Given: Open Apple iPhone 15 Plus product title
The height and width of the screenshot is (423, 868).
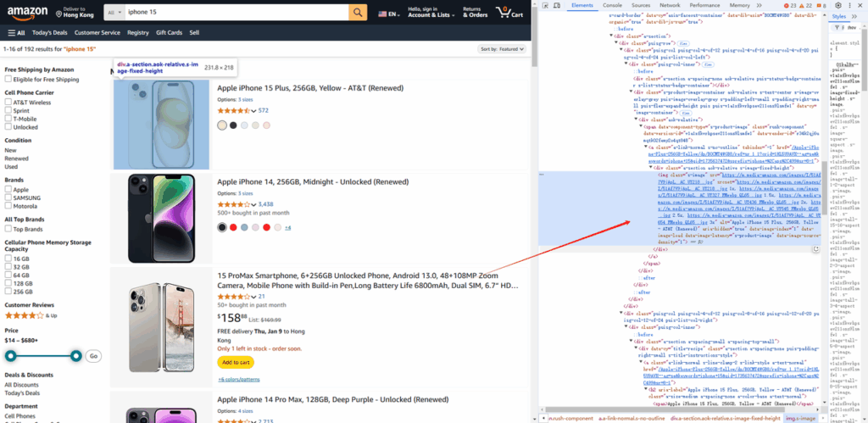Looking at the screenshot, I should pyautogui.click(x=310, y=88).
